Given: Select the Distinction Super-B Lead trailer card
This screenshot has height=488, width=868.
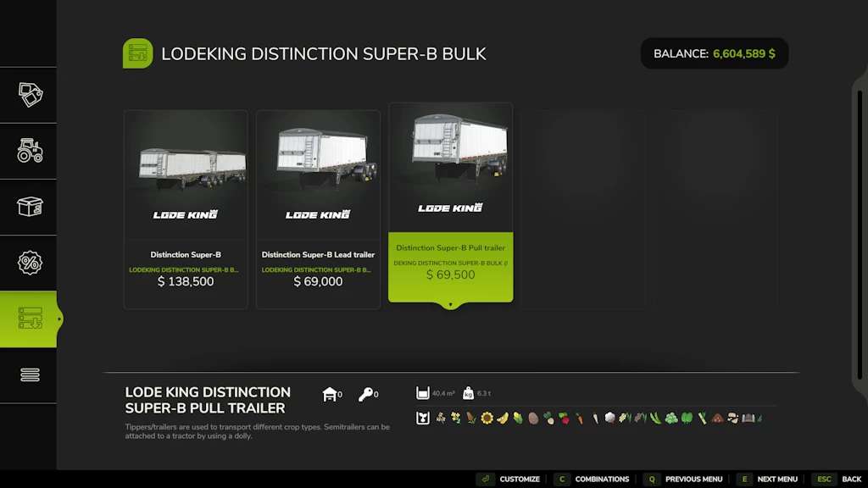Looking at the screenshot, I should (x=318, y=209).
